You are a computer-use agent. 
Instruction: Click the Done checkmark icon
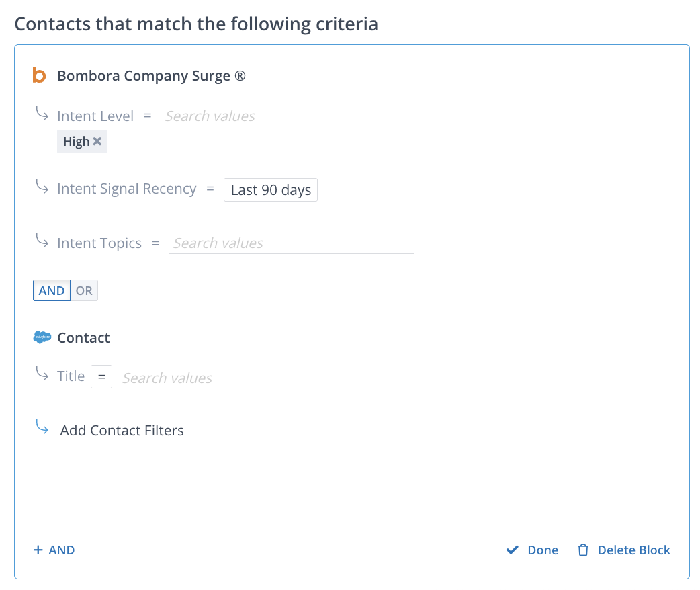point(513,550)
